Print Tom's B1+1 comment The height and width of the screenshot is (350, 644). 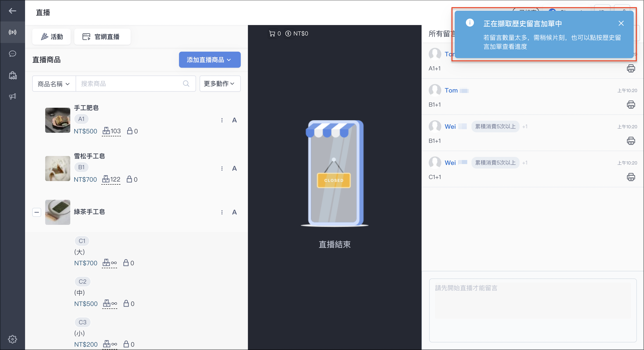pyautogui.click(x=631, y=105)
